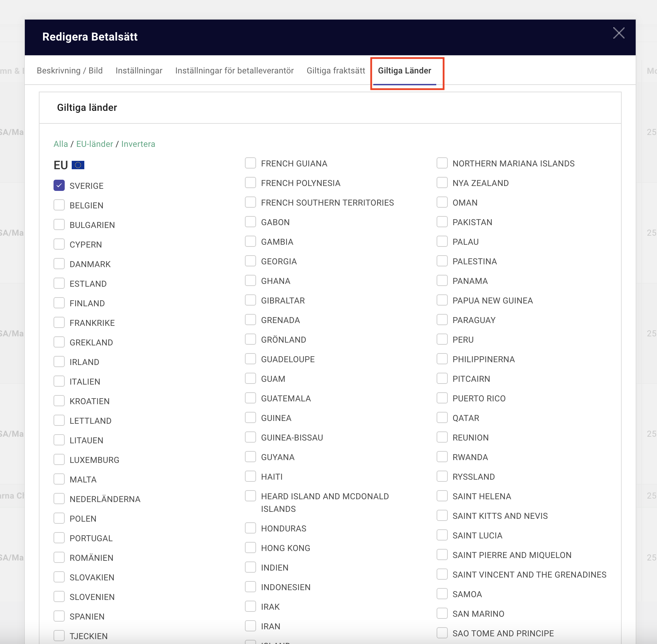657x644 pixels.
Task: Tick the GEORGIA checkbox
Action: pos(250,261)
